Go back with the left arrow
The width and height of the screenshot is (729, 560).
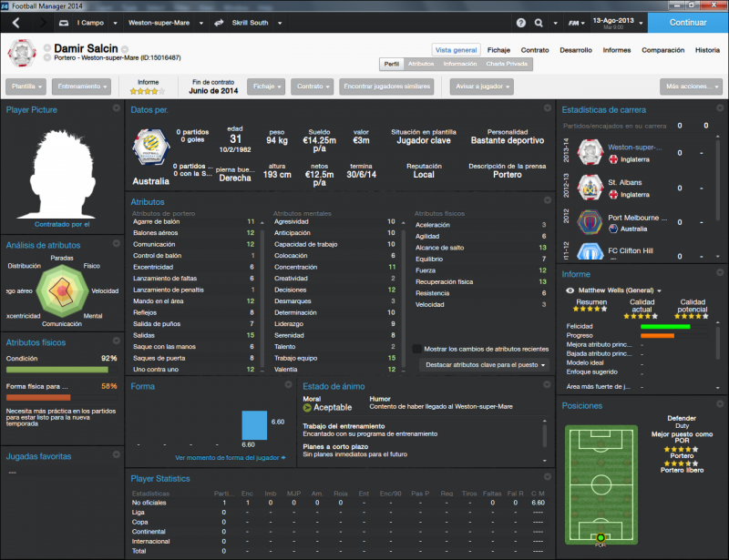[15, 22]
